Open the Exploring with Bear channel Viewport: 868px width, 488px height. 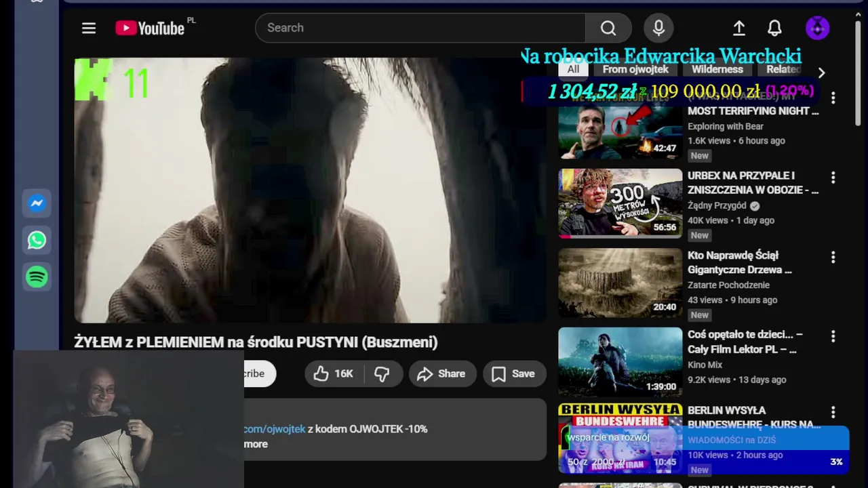(726, 126)
